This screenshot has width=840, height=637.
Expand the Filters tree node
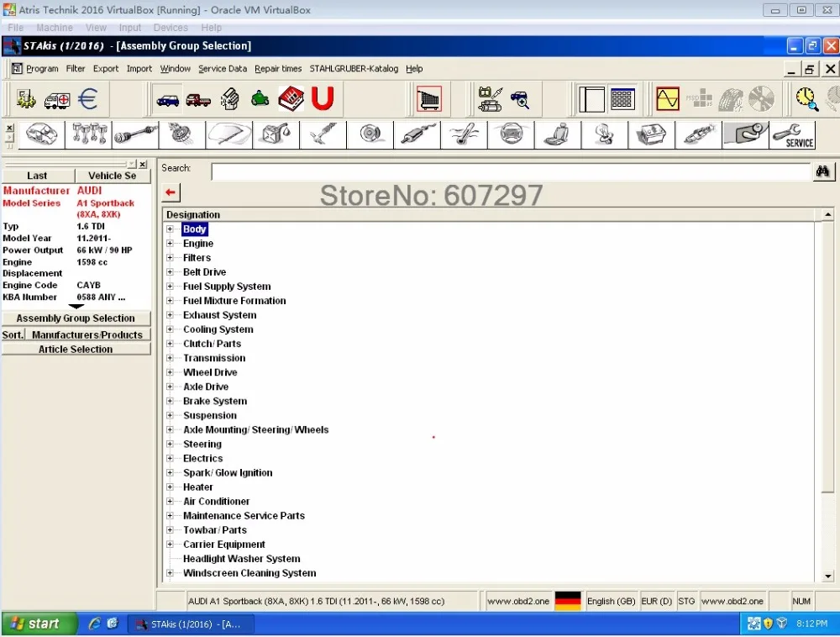point(170,258)
